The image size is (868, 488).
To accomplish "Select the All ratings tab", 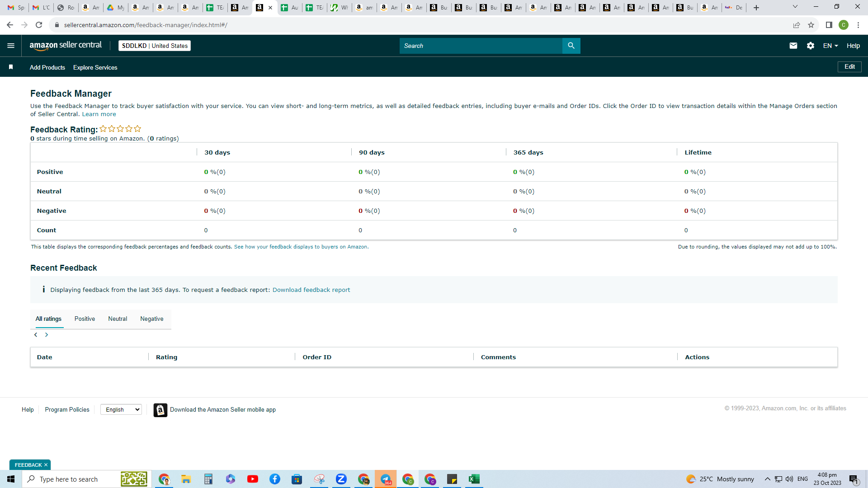I will tap(48, 319).
